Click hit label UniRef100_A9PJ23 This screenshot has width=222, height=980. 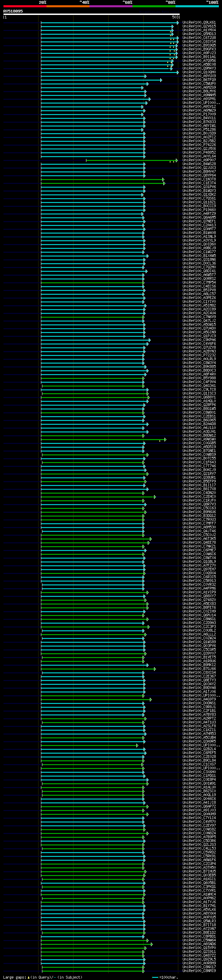coord(199,53)
